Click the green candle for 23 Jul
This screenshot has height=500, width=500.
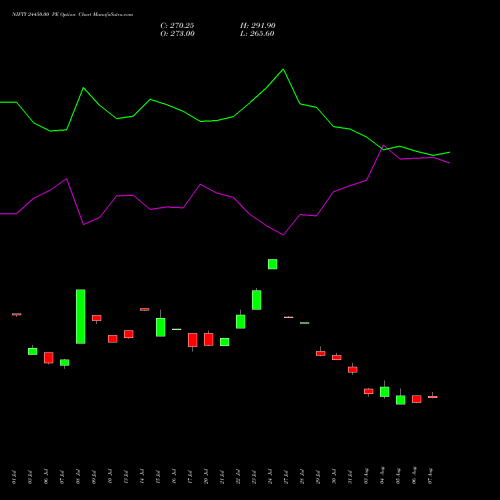257,300
